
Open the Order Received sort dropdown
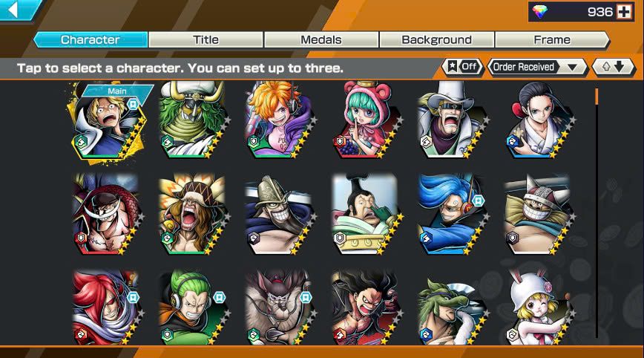pos(537,67)
